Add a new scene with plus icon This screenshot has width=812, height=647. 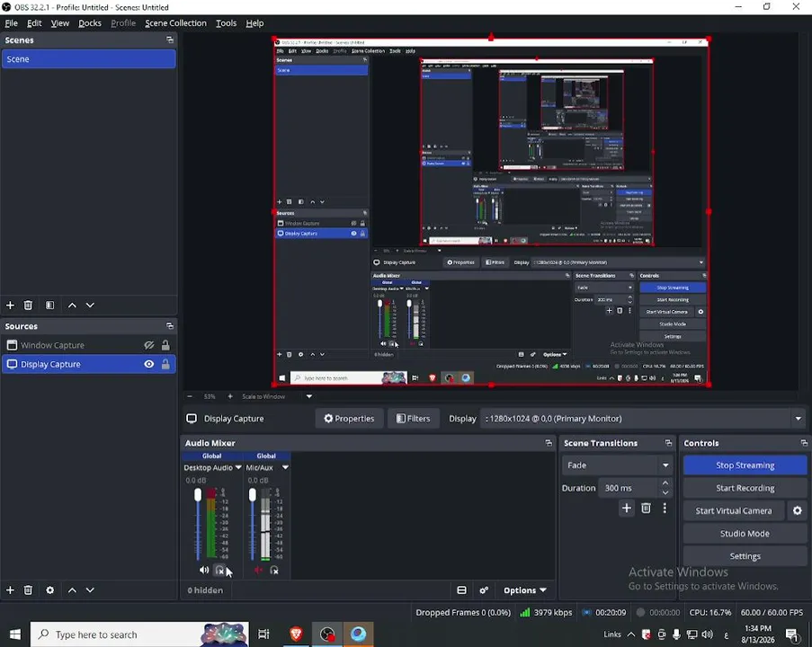point(10,306)
